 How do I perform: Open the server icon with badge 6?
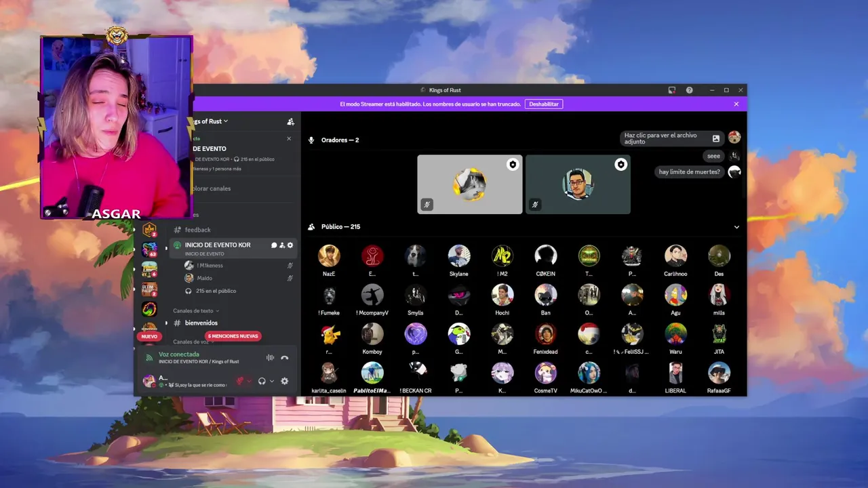pos(149,269)
